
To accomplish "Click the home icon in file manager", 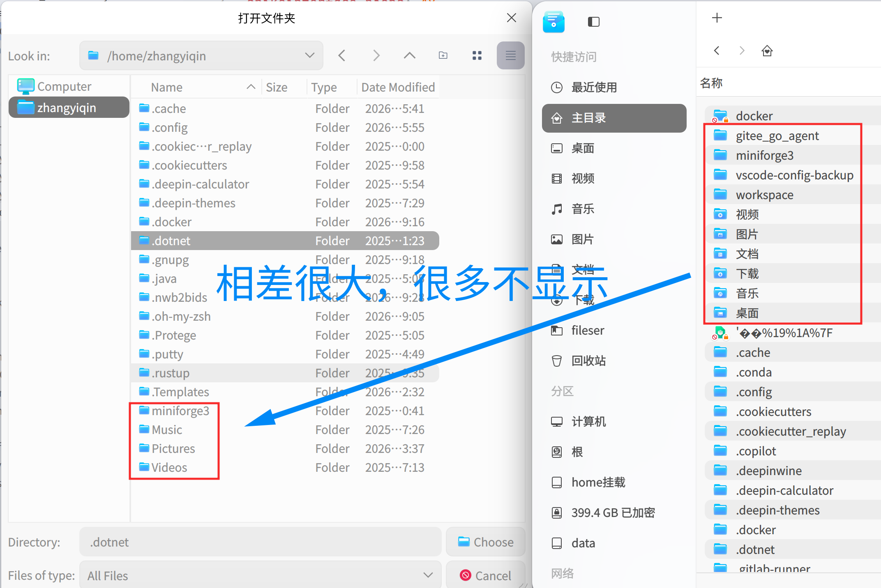I will coord(767,51).
